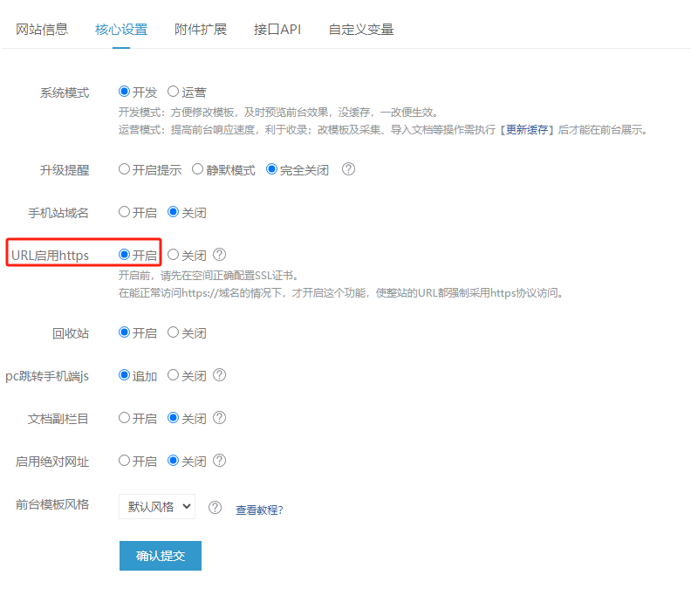Click help icon next to 默认风格 dropdown
Screen dimensions: 691x616
click(x=215, y=508)
